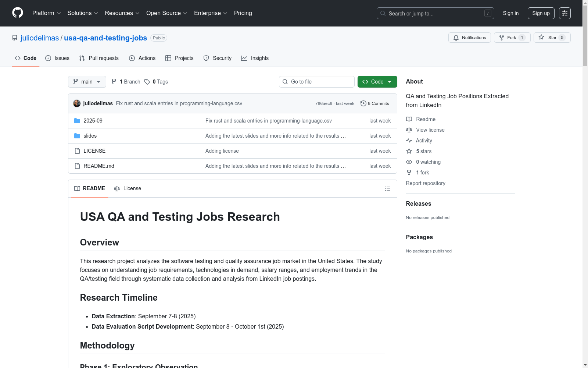Image resolution: width=588 pixels, height=368 pixels.
Task: Click the tag icon next to Tags
Action: tap(147, 82)
